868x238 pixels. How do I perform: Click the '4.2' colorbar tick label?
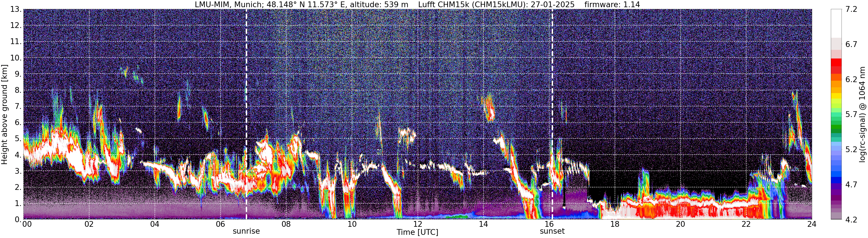[852, 220]
